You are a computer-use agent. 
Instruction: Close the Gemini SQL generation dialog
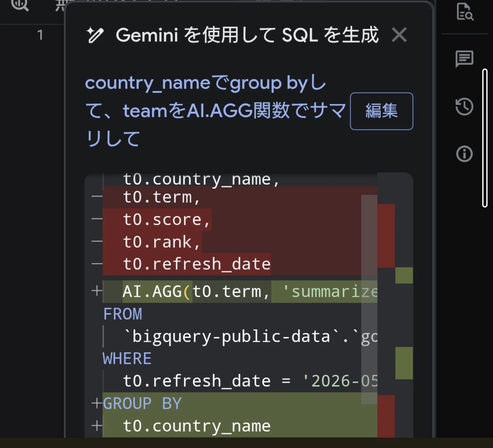click(x=399, y=35)
